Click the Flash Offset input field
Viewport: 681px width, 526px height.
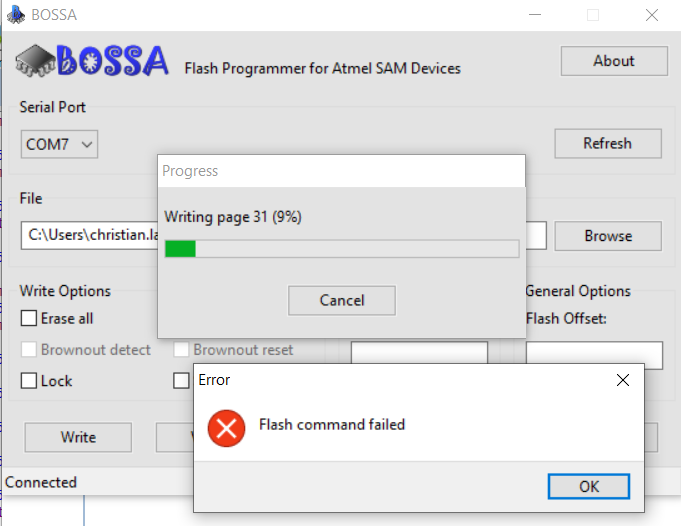(594, 354)
